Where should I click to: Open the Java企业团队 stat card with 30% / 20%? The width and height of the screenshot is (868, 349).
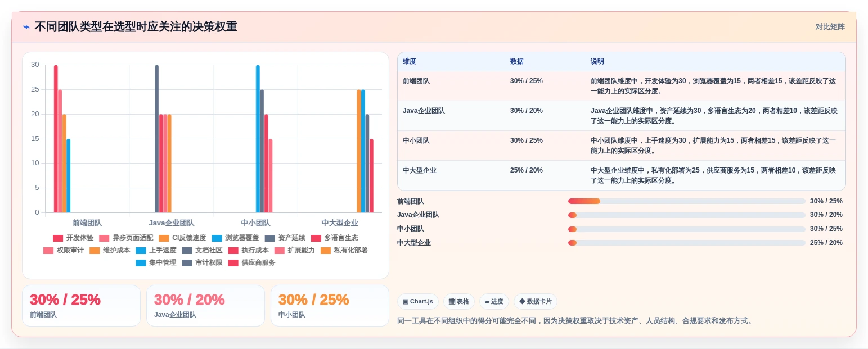tap(205, 306)
